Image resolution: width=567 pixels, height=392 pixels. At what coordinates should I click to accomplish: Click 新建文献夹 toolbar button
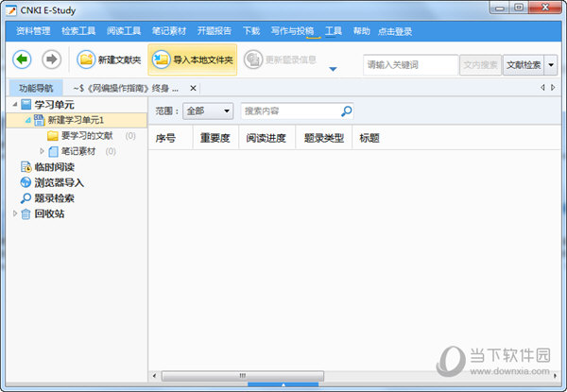click(109, 60)
